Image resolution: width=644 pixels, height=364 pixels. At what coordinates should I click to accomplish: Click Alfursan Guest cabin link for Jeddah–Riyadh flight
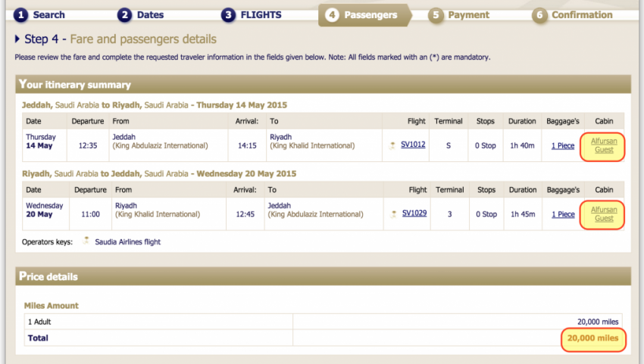click(x=604, y=145)
